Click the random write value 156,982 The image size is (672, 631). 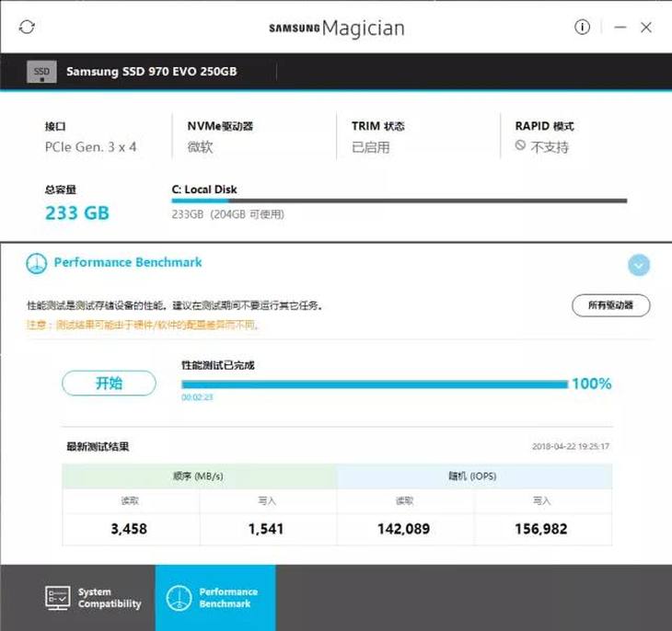click(541, 529)
